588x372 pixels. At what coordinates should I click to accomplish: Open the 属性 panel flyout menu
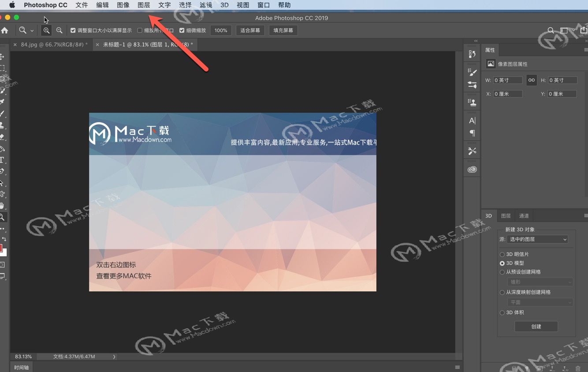click(x=586, y=50)
